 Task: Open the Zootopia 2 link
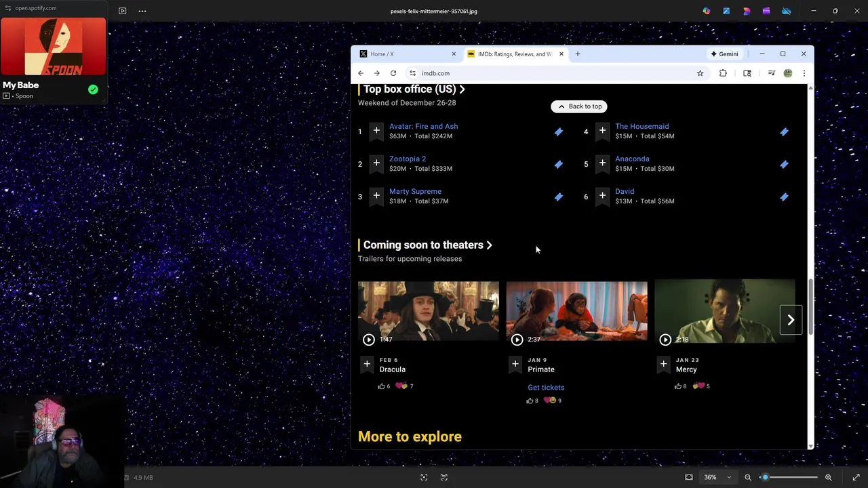[408, 159]
